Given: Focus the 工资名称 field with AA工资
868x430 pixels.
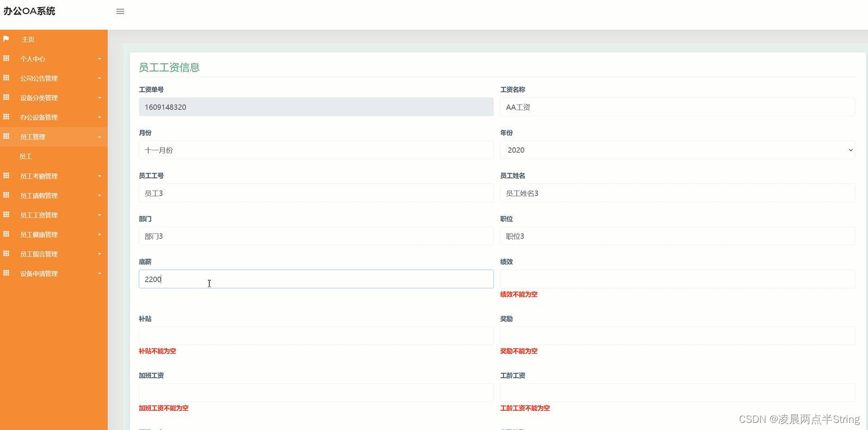Looking at the screenshot, I should (677, 107).
